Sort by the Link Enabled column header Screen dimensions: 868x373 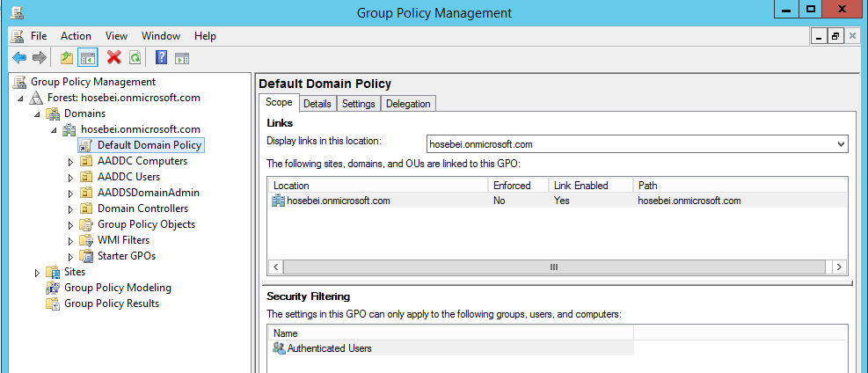pos(591,186)
